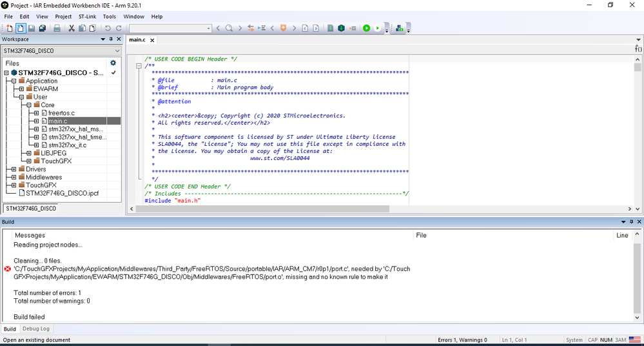Image resolution: width=644 pixels, height=346 pixels.
Task: Select the STM32F746G_DISCO workspace bottom tab
Action: [x=31, y=209]
